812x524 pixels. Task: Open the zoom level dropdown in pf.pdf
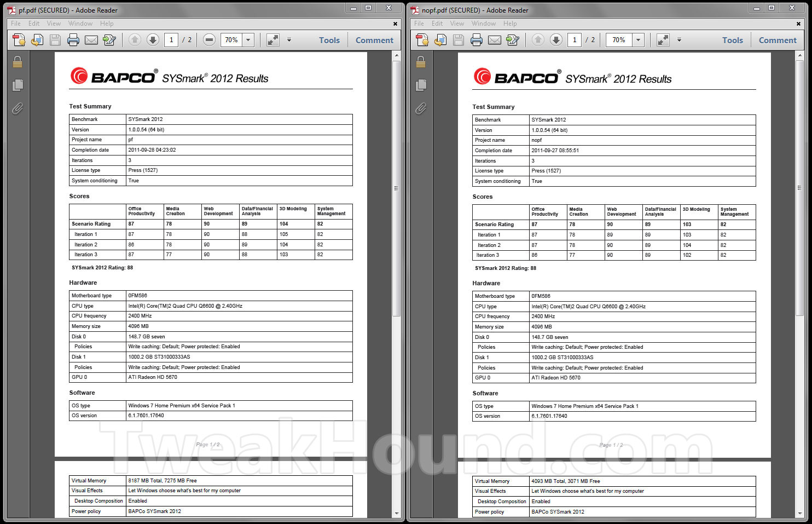(248, 40)
